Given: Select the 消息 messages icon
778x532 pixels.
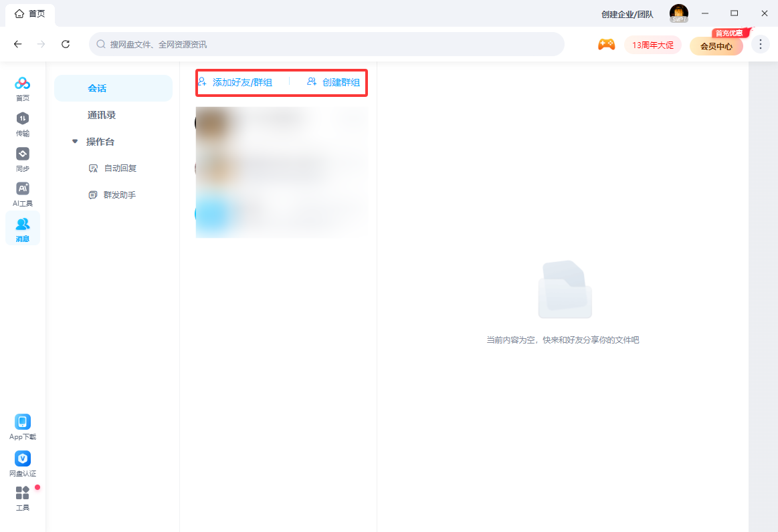Looking at the screenshot, I should tap(23, 229).
